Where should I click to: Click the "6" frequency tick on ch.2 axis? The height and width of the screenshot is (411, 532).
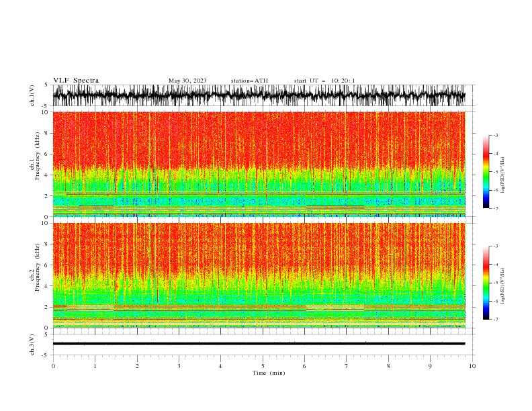pos(48,265)
